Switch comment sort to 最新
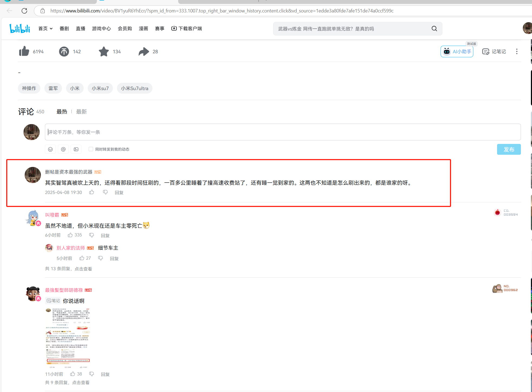The height and width of the screenshot is (392, 532). coord(81,112)
